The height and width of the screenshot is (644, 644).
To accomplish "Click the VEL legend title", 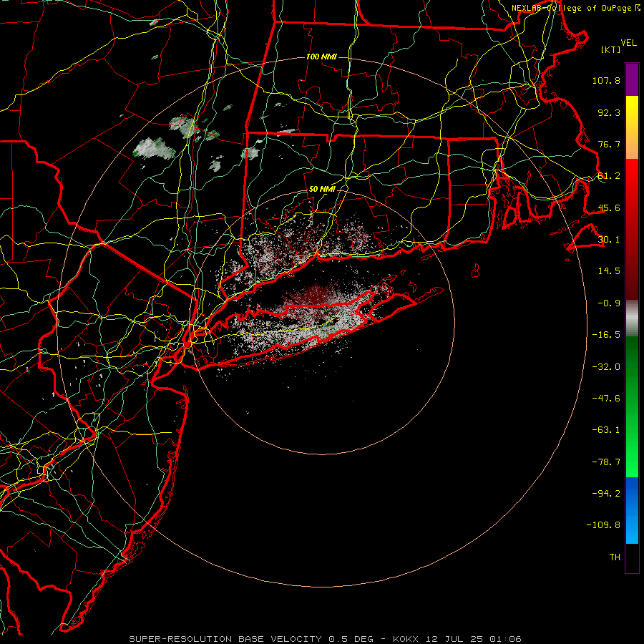I will (629, 43).
